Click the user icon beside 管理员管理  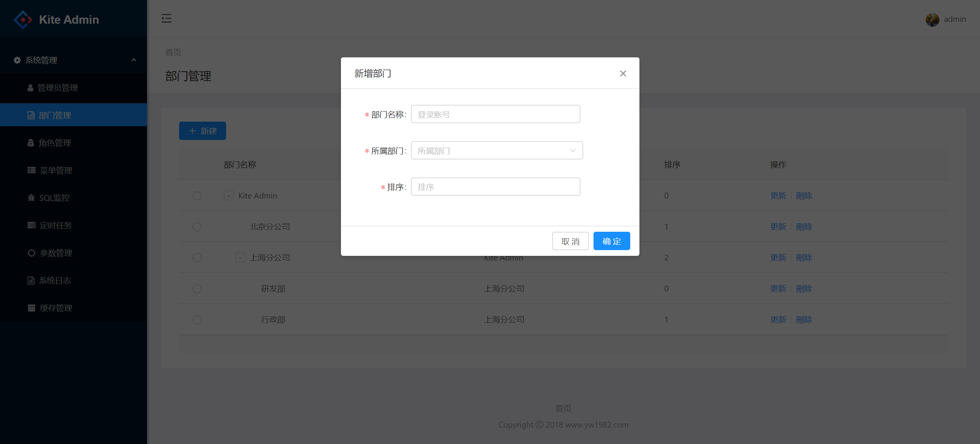coord(31,88)
